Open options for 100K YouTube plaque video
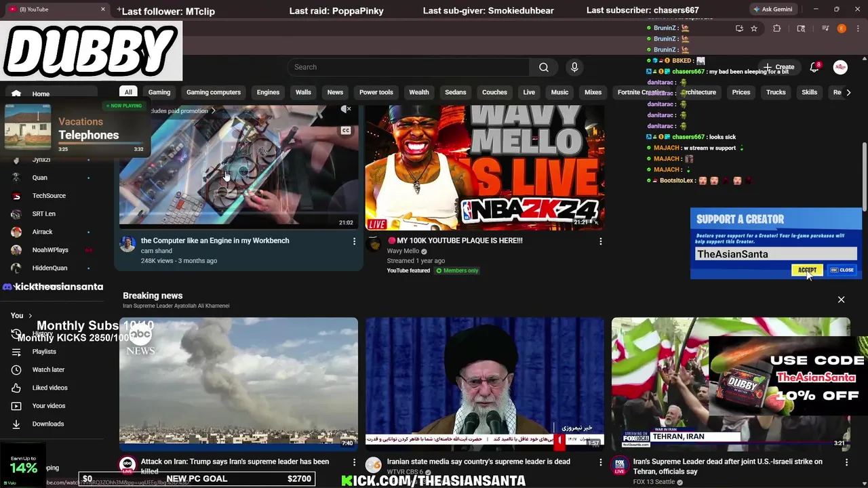 600,241
